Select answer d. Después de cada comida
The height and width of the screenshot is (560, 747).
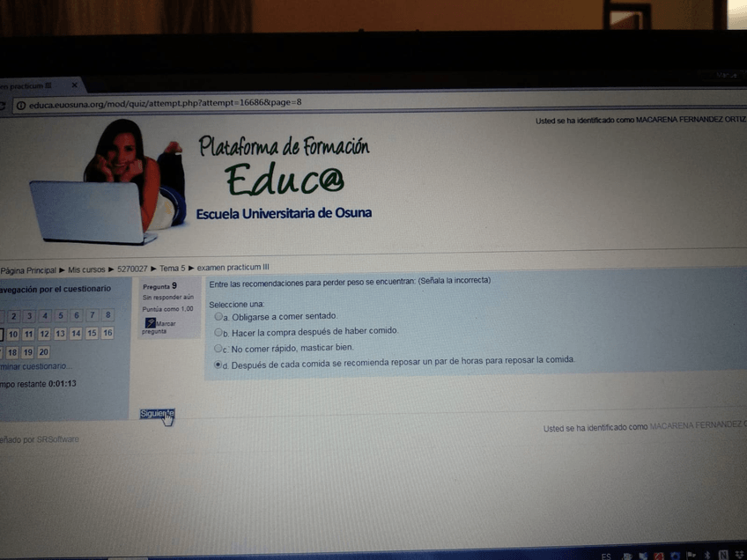(x=218, y=365)
